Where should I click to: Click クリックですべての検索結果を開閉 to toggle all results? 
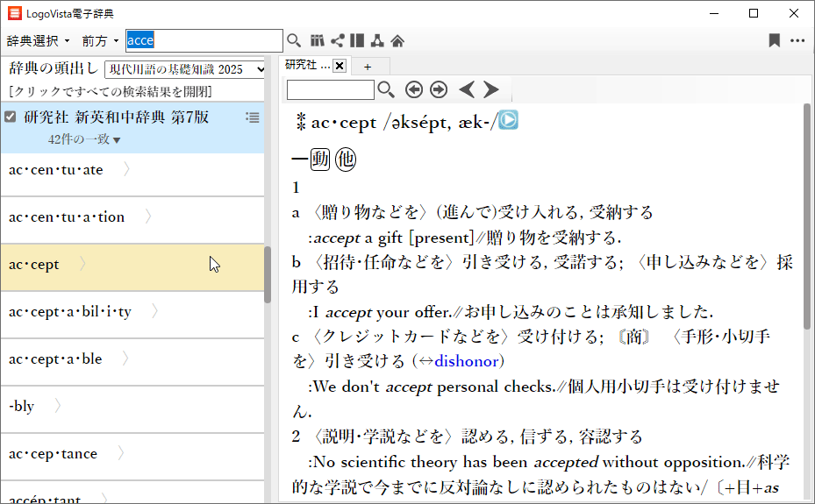coord(110,91)
